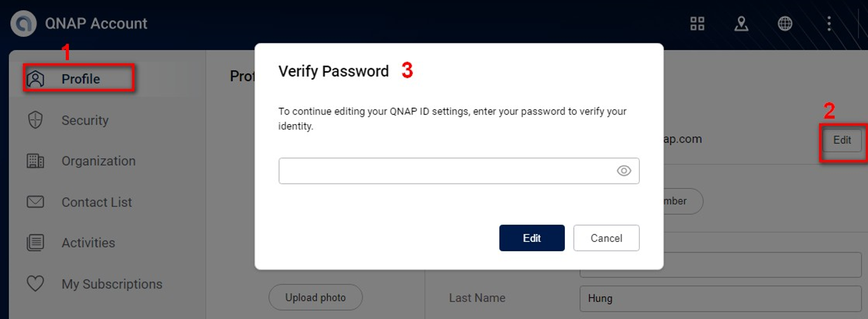Click the Contact List envelope icon

pos(35,203)
